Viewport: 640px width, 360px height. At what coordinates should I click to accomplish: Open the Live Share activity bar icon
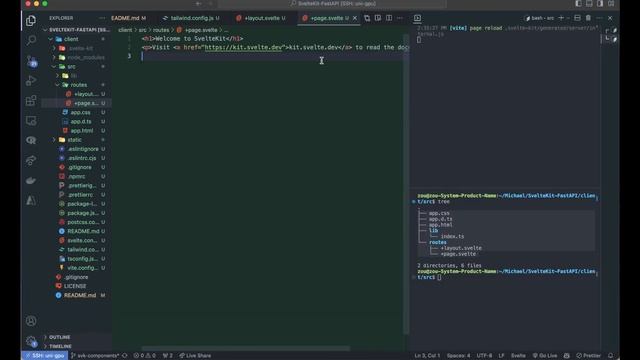pyautogui.click(x=31, y=160)
